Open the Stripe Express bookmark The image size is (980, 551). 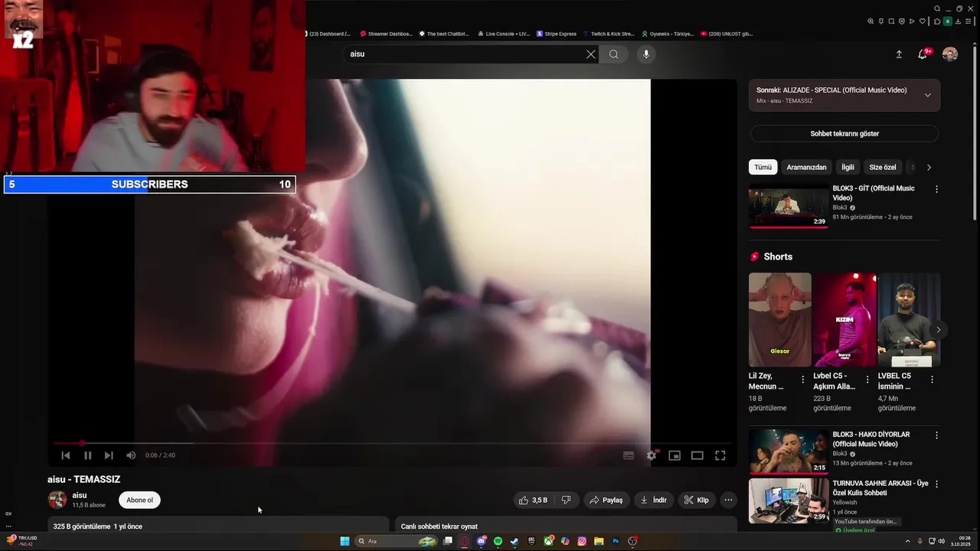[x=557, y=34]
